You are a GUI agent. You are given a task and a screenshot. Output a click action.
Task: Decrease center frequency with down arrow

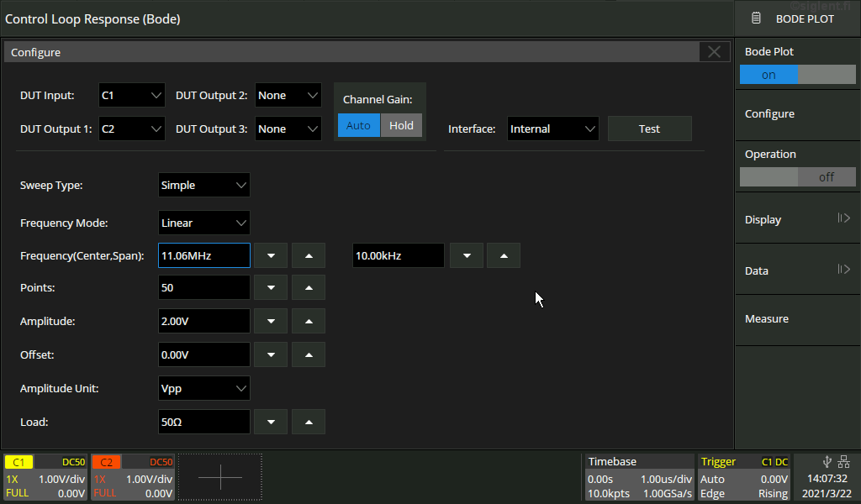click(271, 255)
